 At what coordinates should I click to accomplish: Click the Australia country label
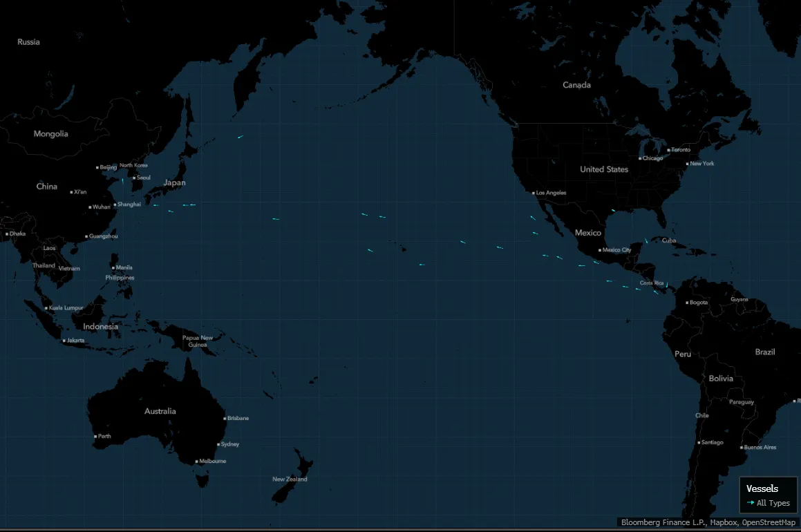coord(160,411)
